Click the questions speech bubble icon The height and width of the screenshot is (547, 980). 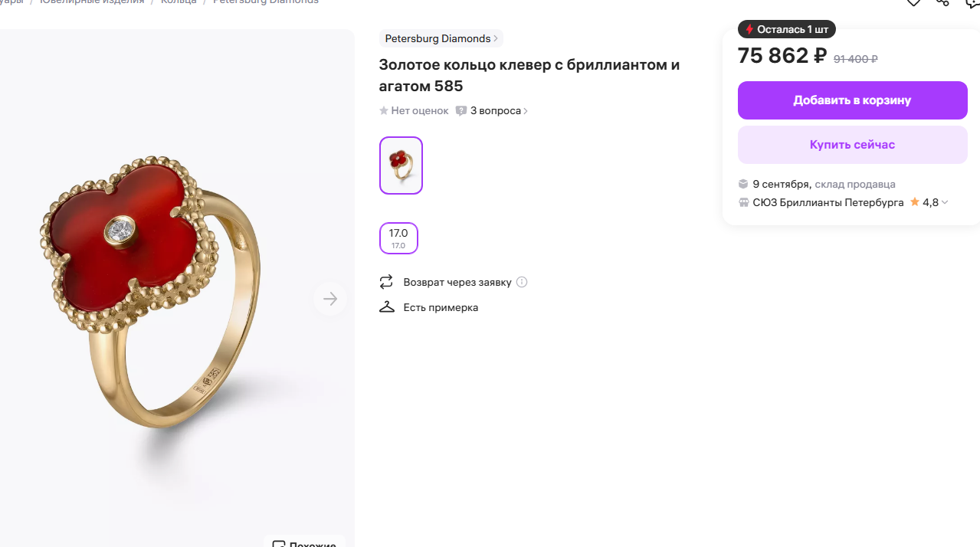pos(461,111)
